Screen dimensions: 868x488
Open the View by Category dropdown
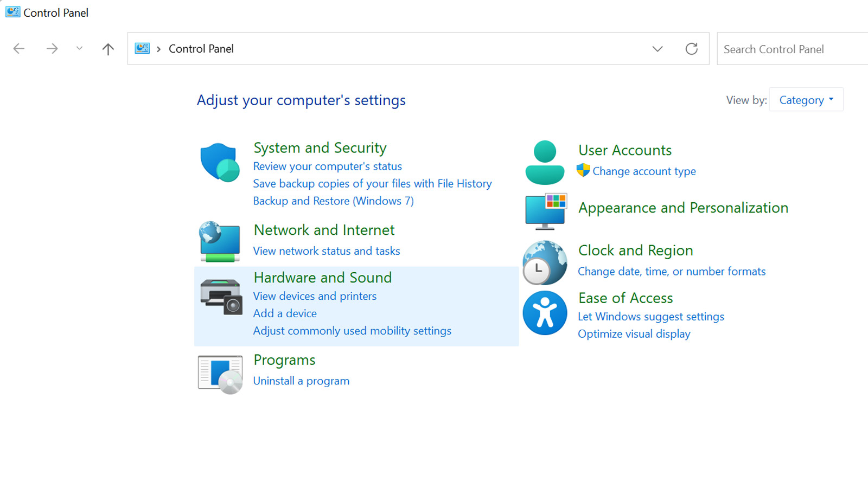[x=806, y=100]
